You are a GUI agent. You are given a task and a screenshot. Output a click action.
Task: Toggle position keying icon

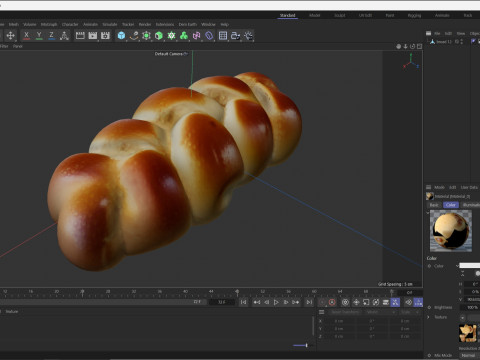[356, 302]
